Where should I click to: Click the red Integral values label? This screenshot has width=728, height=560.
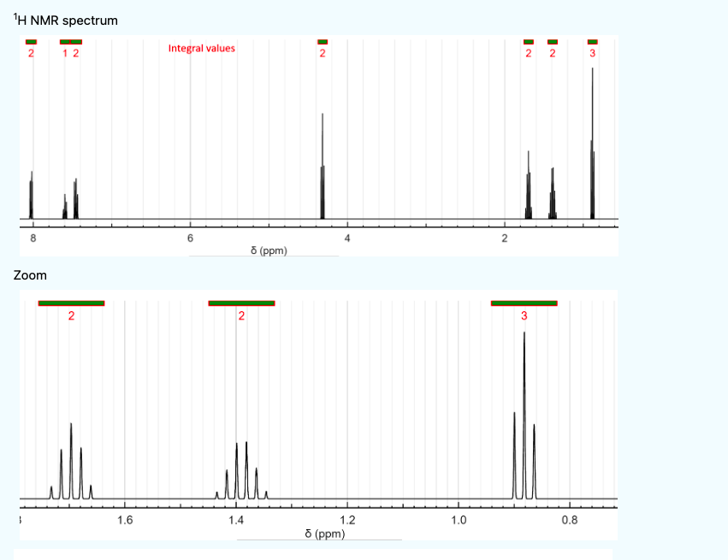200,49
